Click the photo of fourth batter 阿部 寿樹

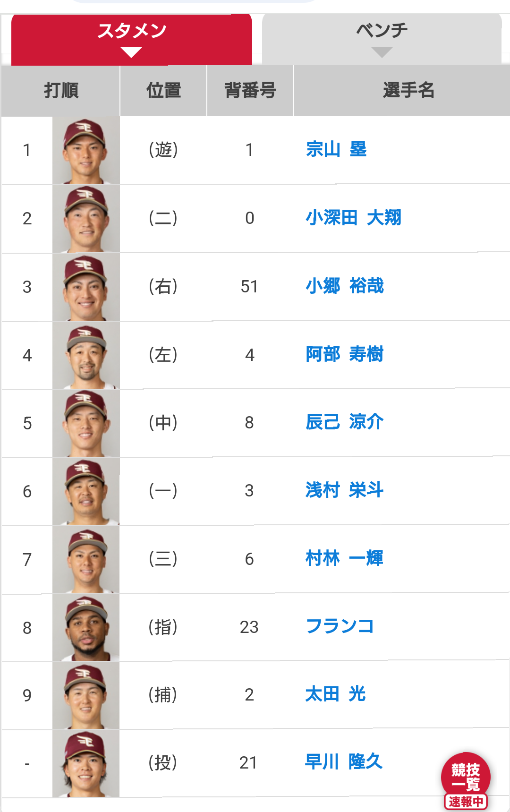tap(86, 356)
